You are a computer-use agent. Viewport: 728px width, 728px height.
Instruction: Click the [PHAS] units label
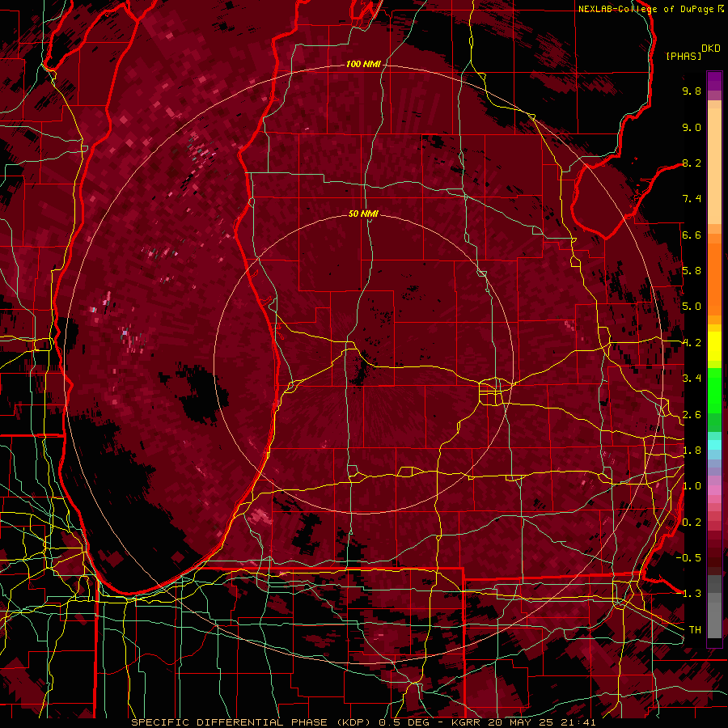[x=684, y=56]
